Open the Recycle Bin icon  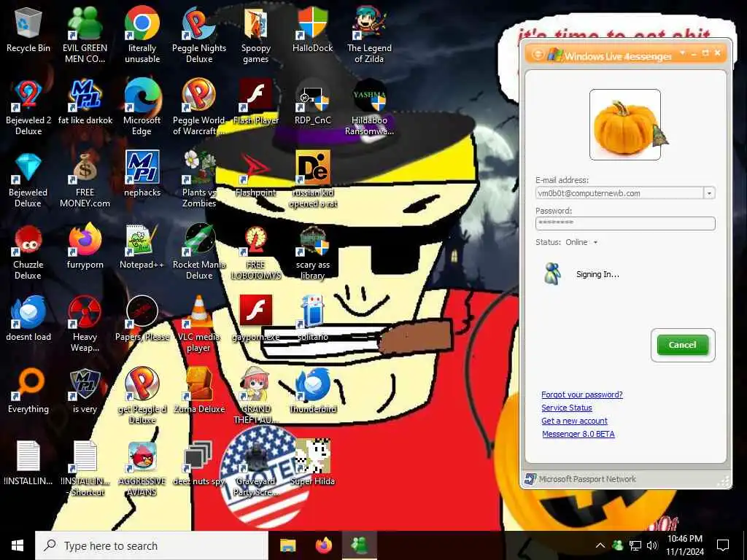click(x=28, y=24)
